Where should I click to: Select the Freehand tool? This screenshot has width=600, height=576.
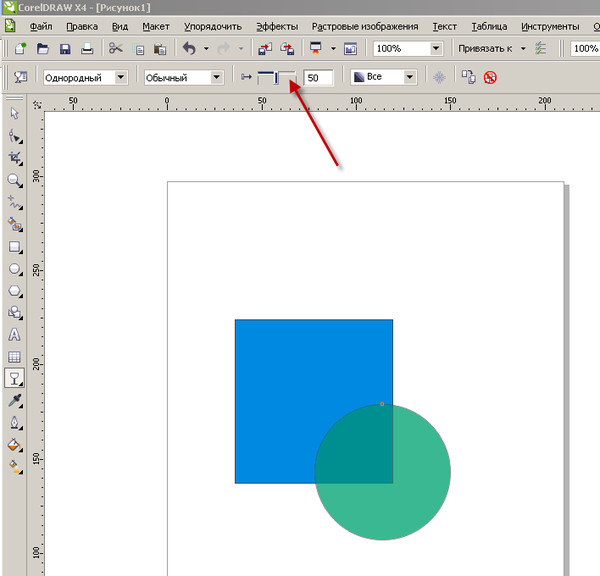click(x=15, y=202)
